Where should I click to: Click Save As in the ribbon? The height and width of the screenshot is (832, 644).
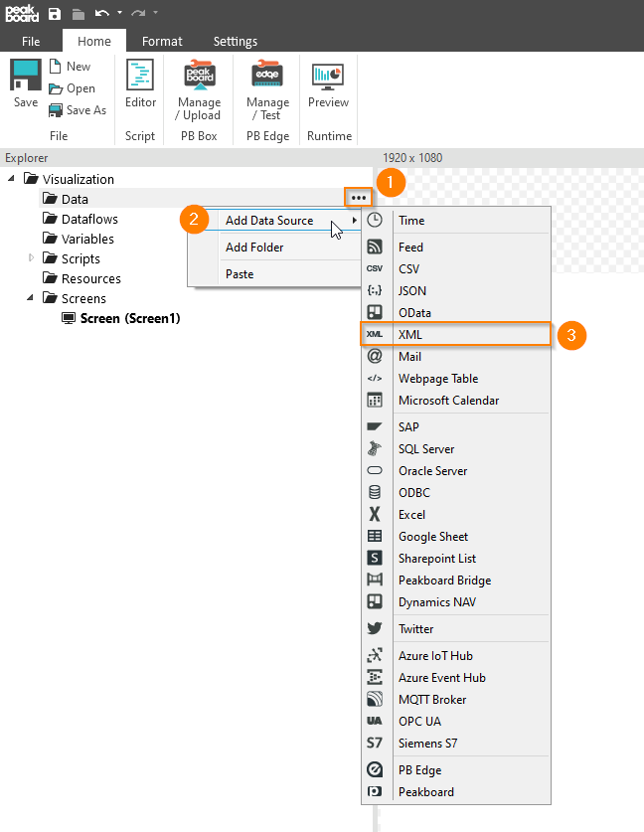pyautogui.click(x=77, y=109)
